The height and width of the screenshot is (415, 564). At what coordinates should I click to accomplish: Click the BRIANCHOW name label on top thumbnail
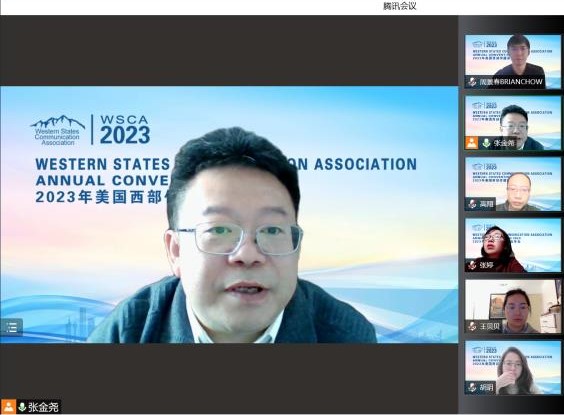pyautogui.click(x=511, y=82)
